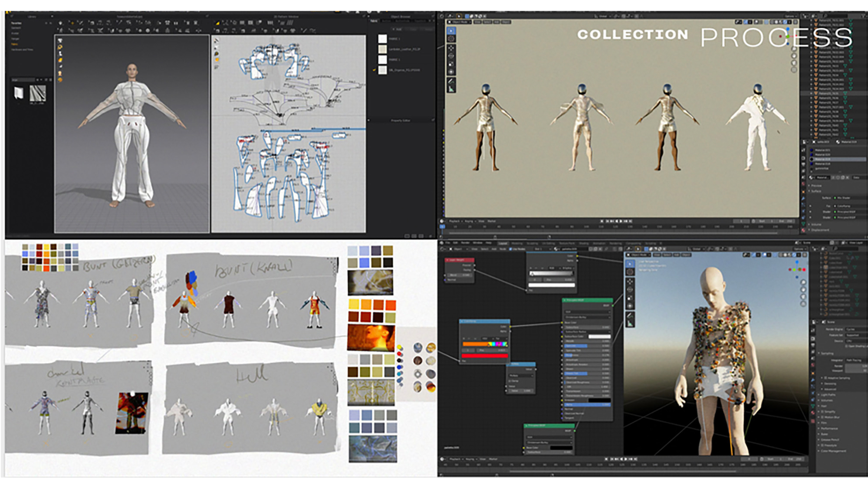Select the Scale tool in bottom-right Blender viewport
The height and width of the screenshot is (488, 868).
630,298
